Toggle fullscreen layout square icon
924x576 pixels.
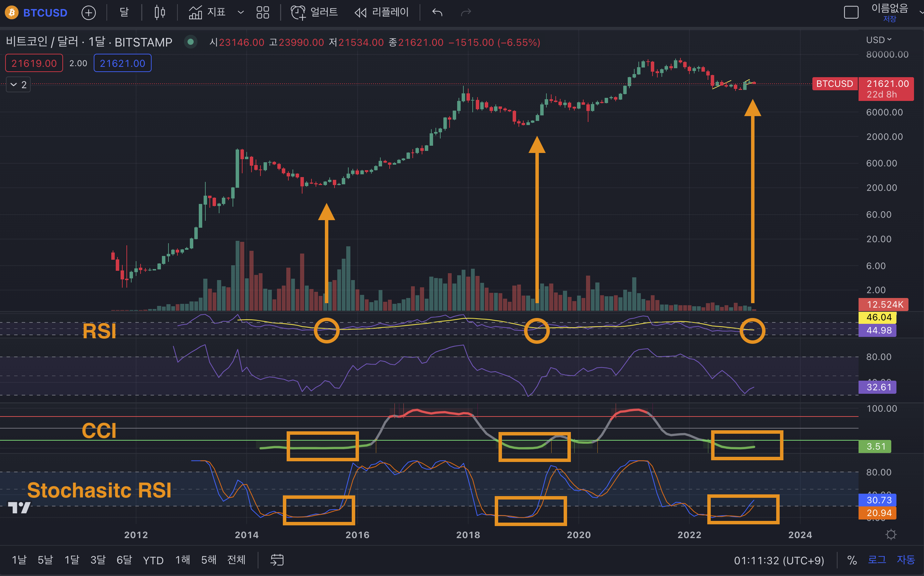pyautogui.click(x=851, y=12)
